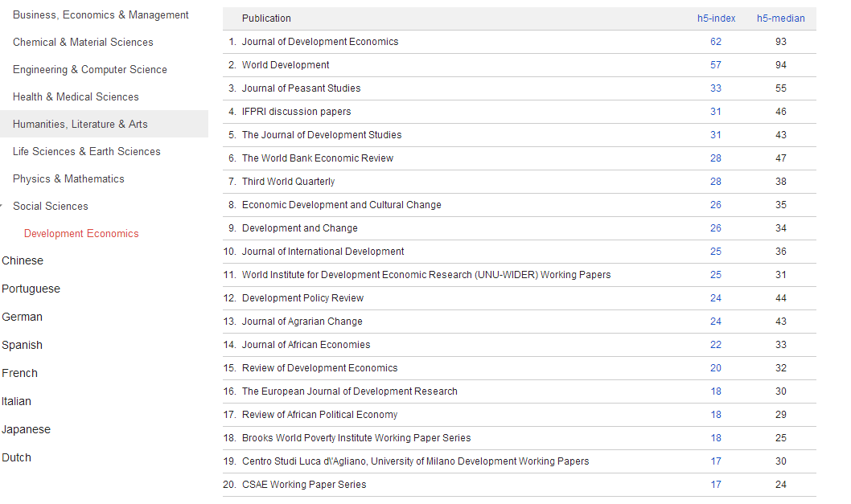This screenshot has height=504, width=851.
Task: Open h5-index 25 for Journal of International Development
Action: pos(716,252)
